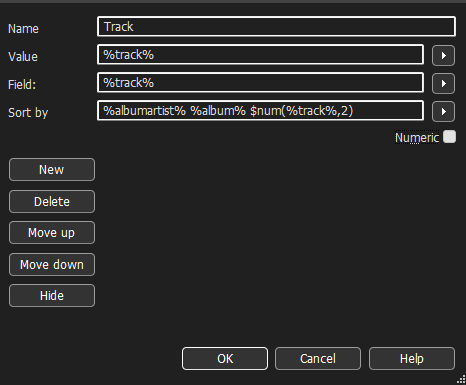Click the Hide button
The height and width of the screenshot is (385, 466).
tap(52, 296)
